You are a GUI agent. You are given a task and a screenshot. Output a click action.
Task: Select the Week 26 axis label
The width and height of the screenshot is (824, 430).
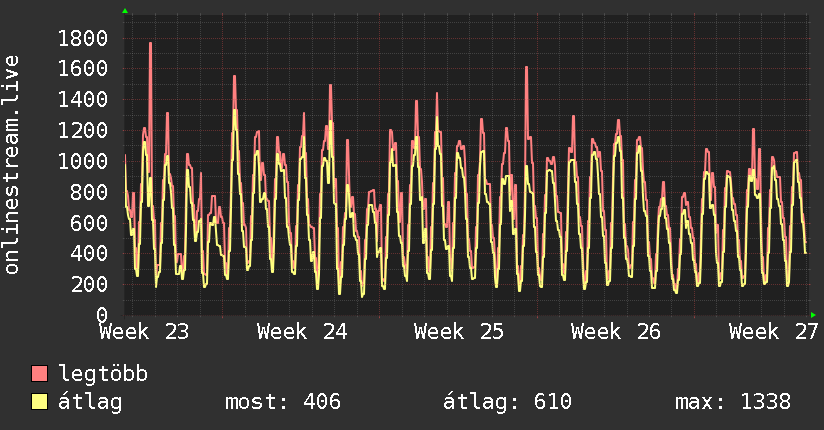point(616,332)
